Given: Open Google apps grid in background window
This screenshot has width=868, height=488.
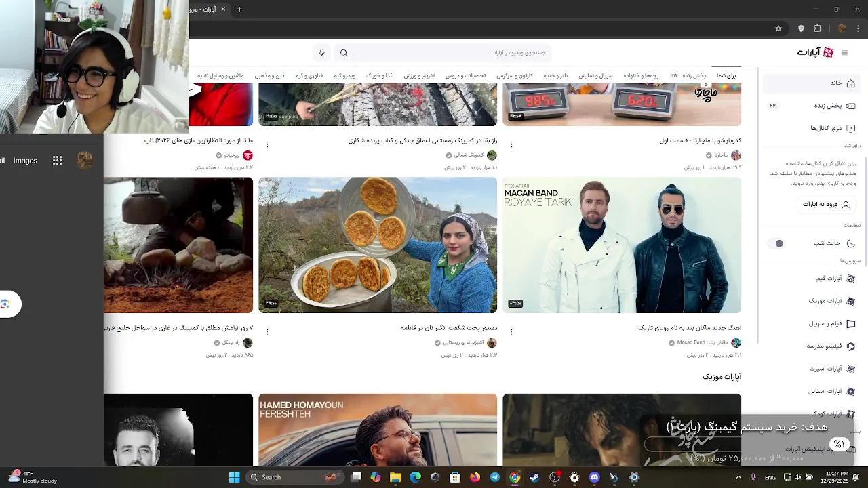Looking at the screenshot, I should (58, 161).
